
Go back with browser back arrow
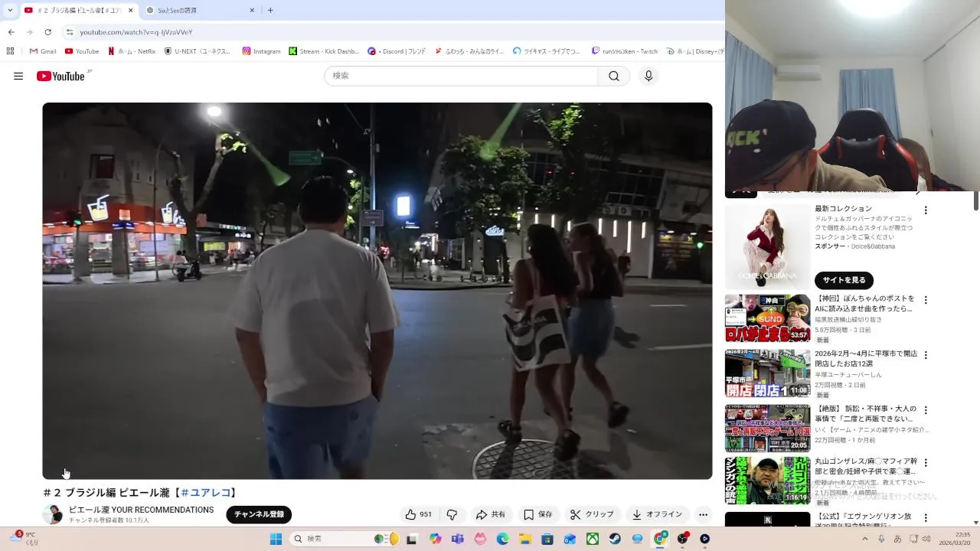(11, 32)
